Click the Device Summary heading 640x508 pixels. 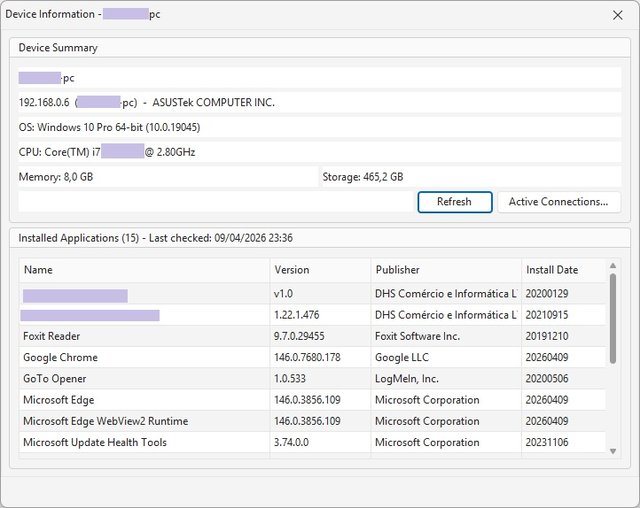click(x=58, y=48)
